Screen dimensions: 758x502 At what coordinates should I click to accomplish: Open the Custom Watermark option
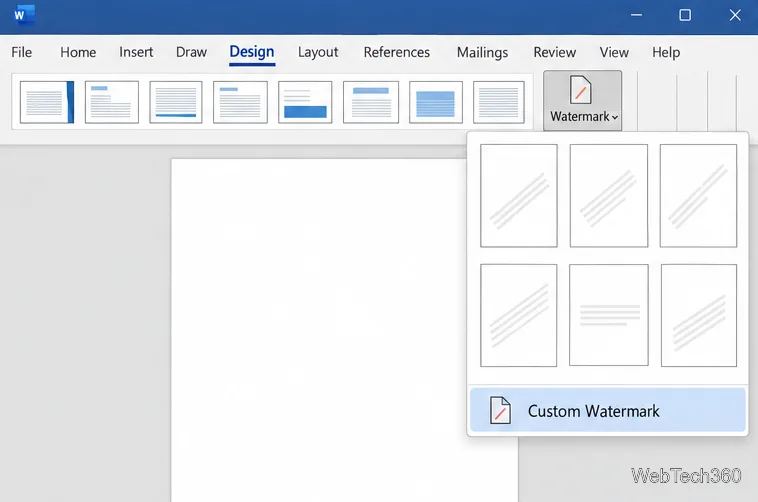click(x=608, y=410)
